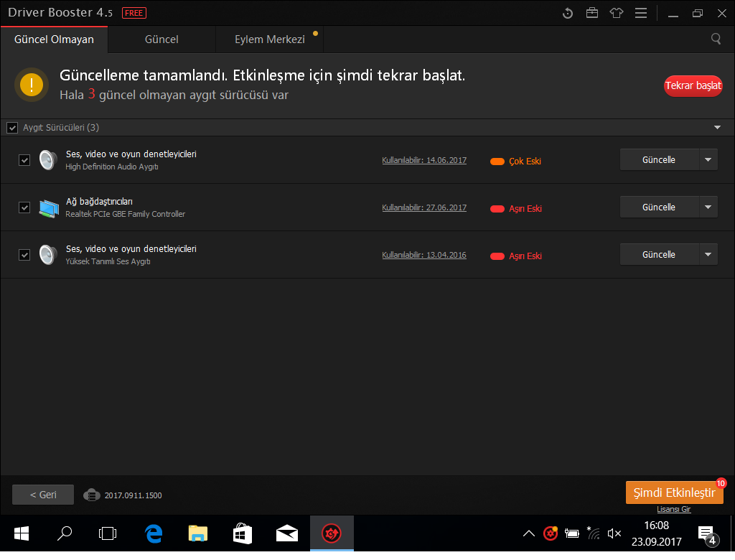Click Güncelle for Yüksek Tanımlı Ses Aygıtı

click(659, 255)
